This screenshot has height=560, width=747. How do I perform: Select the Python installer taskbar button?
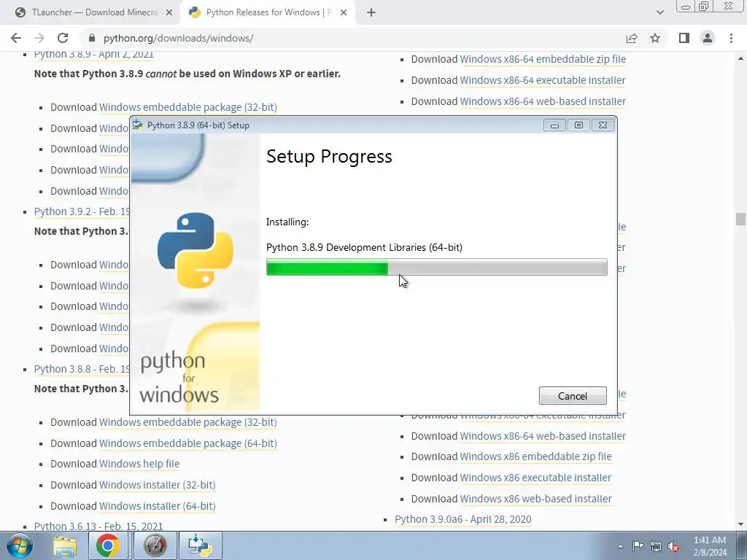tap(200, 545)
